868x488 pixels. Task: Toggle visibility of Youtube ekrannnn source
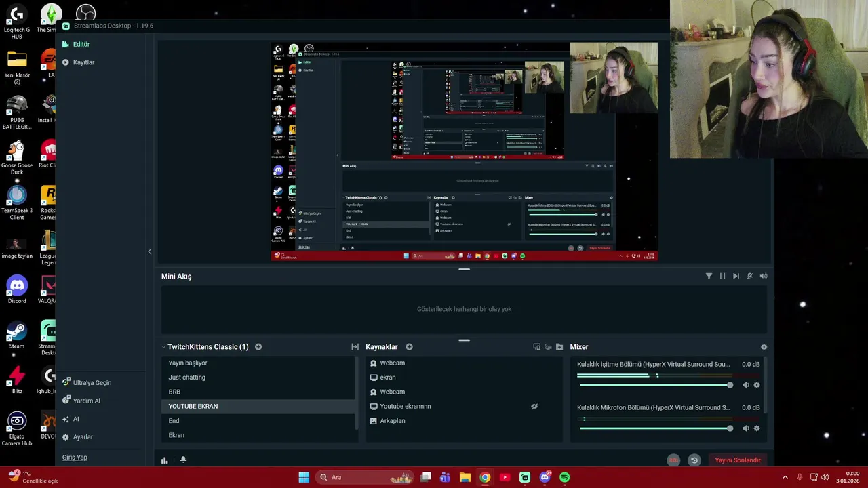[534, 407]
